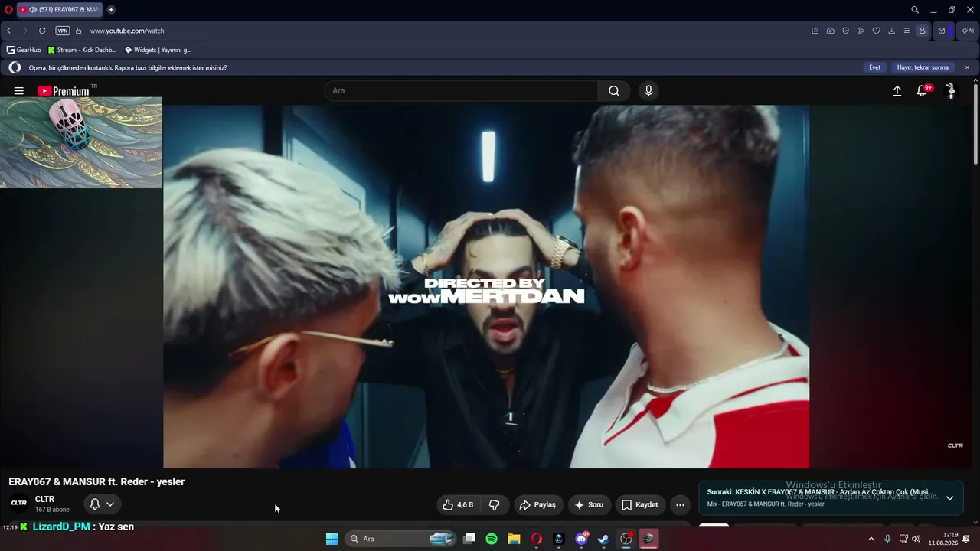
Task: Open Opera tab search magnifier
Action: coord(915,9)
